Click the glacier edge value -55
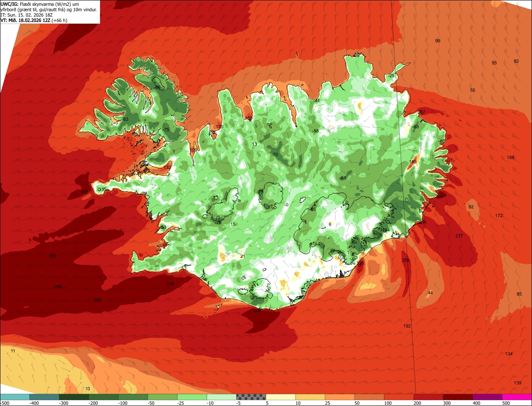 coord(313,209)
